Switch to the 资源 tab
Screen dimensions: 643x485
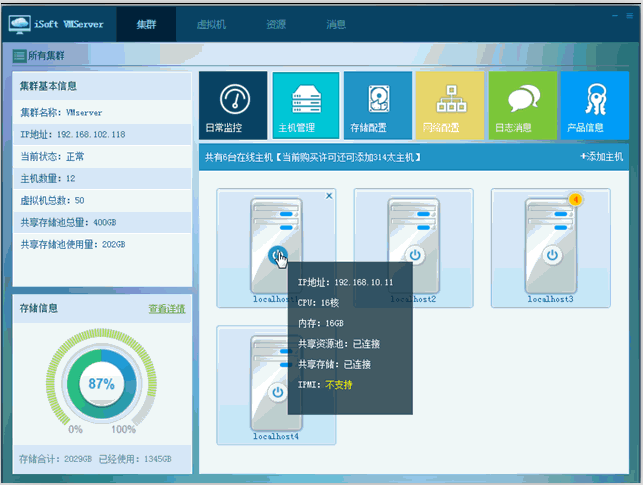pyautogui.click(x=276, y=25)
